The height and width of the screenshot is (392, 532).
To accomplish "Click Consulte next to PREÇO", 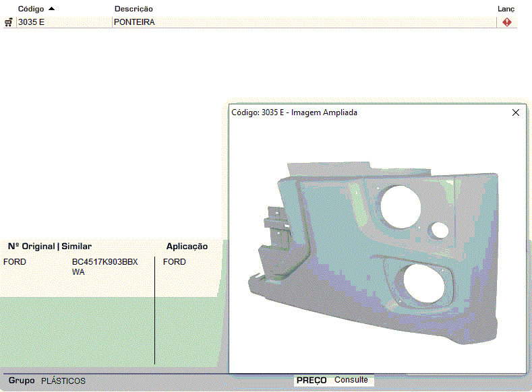I will click(351, 380).
